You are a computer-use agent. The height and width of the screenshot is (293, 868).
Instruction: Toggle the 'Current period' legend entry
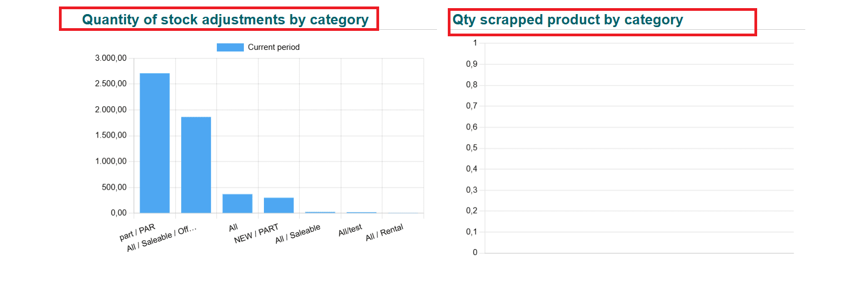258,47
